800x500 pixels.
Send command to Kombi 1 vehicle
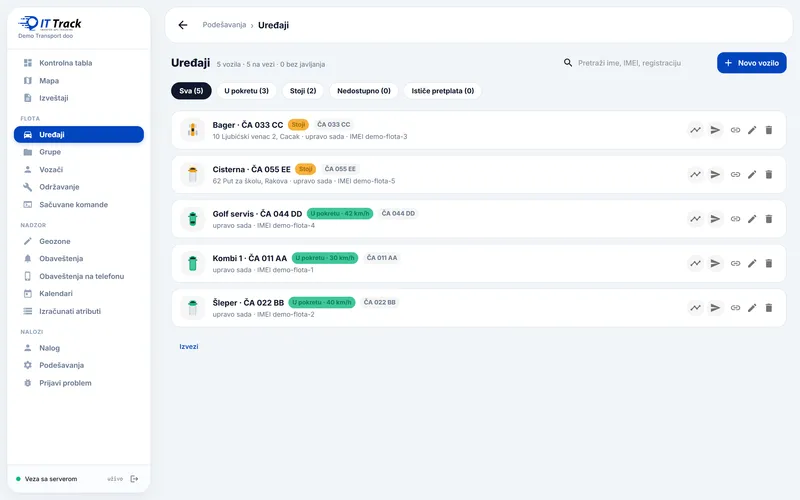(715, 263)
